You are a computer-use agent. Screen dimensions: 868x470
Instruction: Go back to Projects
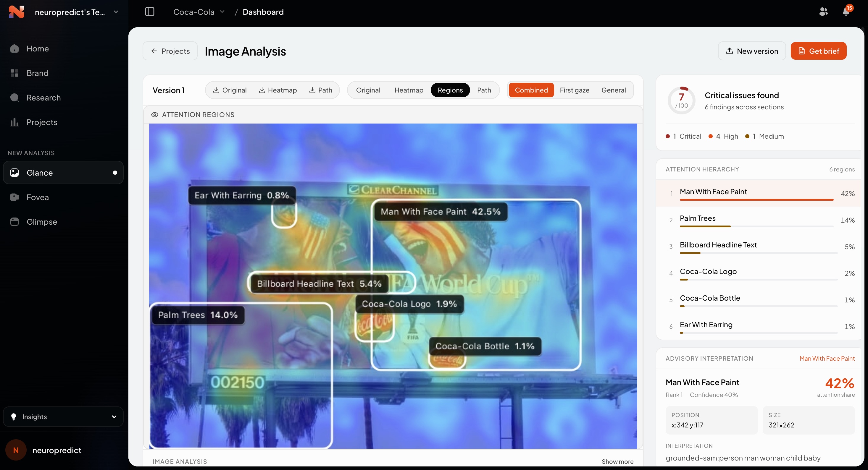pos(170,51)
